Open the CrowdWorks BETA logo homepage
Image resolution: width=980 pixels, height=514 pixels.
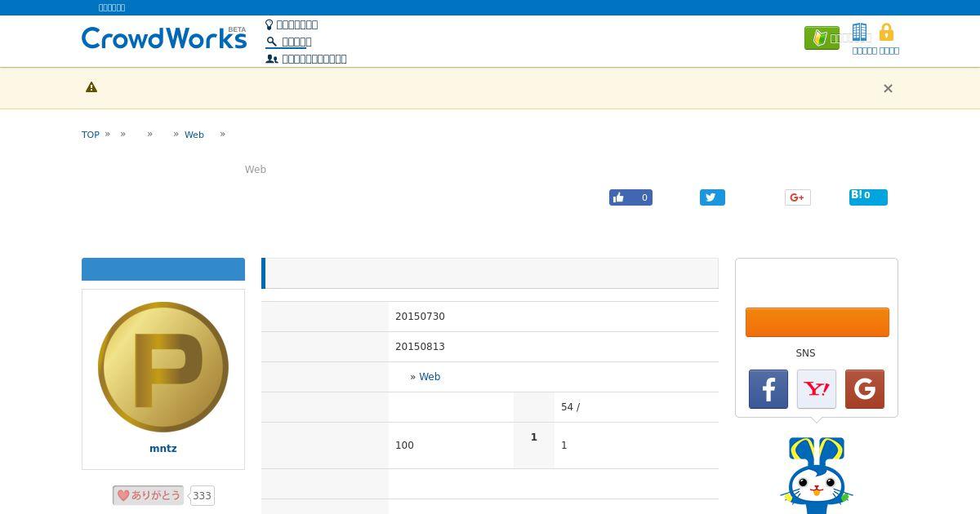click(x=164, y=38)
